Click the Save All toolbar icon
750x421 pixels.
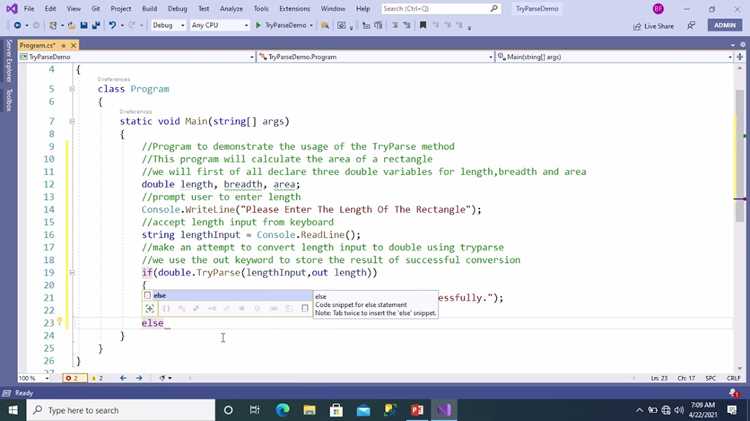click(x=96, y=25)
